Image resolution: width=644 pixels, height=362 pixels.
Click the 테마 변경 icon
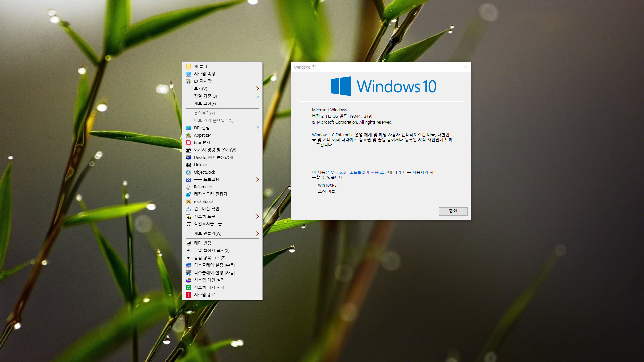point(189,243)
